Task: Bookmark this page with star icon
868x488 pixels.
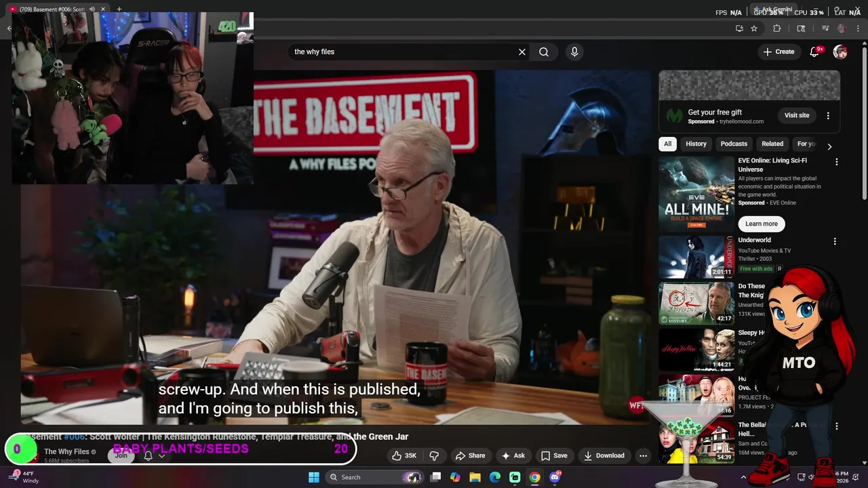Action: [754, 28]
